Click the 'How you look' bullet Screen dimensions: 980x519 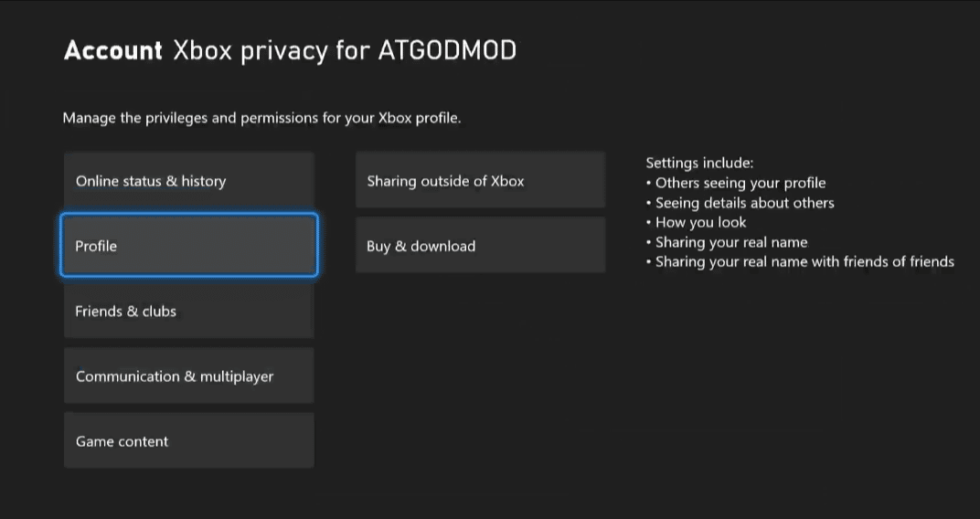pos(697,222)
